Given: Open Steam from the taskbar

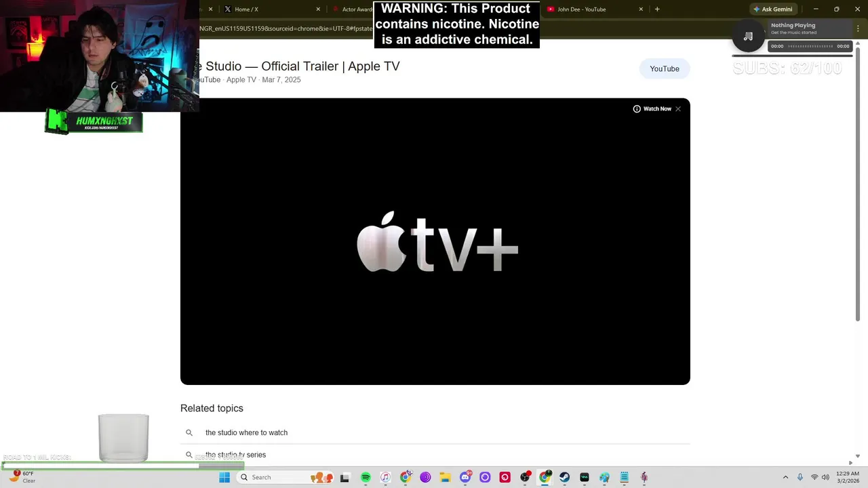Looking at the screenshot, I should (x=564, y=477).
